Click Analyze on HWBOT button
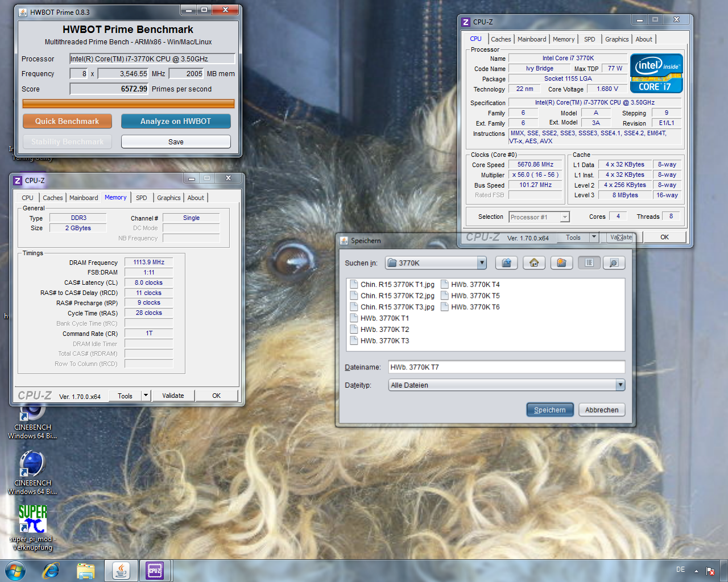The image size is (728, 582). pyautogui.click(x=176, y=121)
